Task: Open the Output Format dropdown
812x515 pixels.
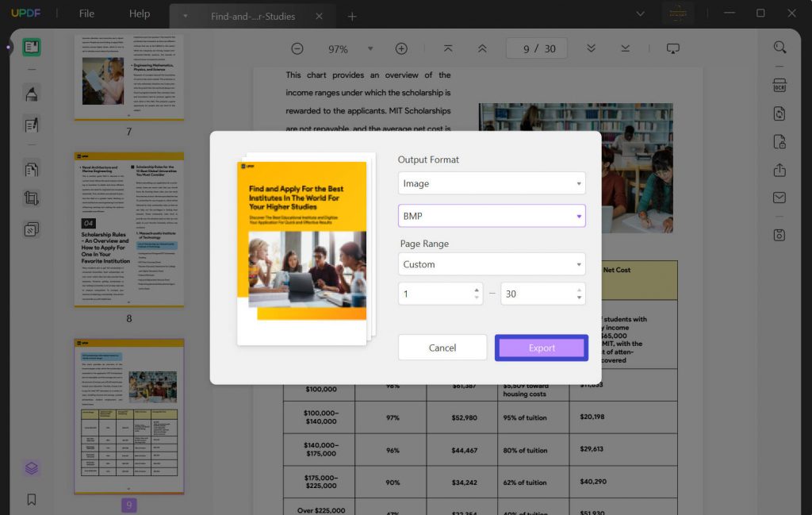Action: tap(491, 183)
